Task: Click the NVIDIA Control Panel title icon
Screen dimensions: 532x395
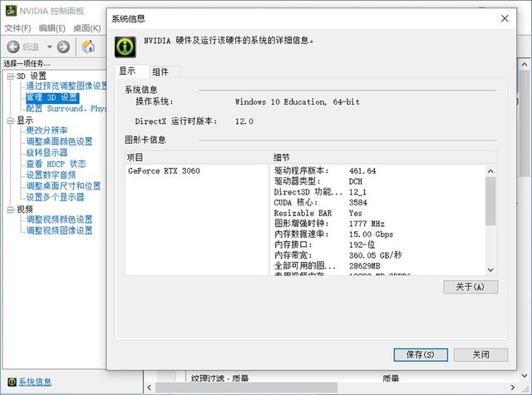Action: tap(11, 11)
